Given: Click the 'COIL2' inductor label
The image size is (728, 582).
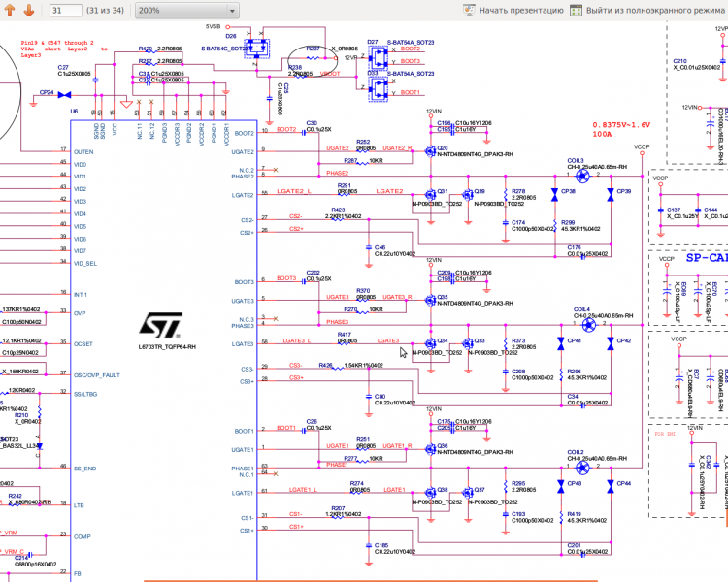Looking at the screenshot, I should (576, 452).
